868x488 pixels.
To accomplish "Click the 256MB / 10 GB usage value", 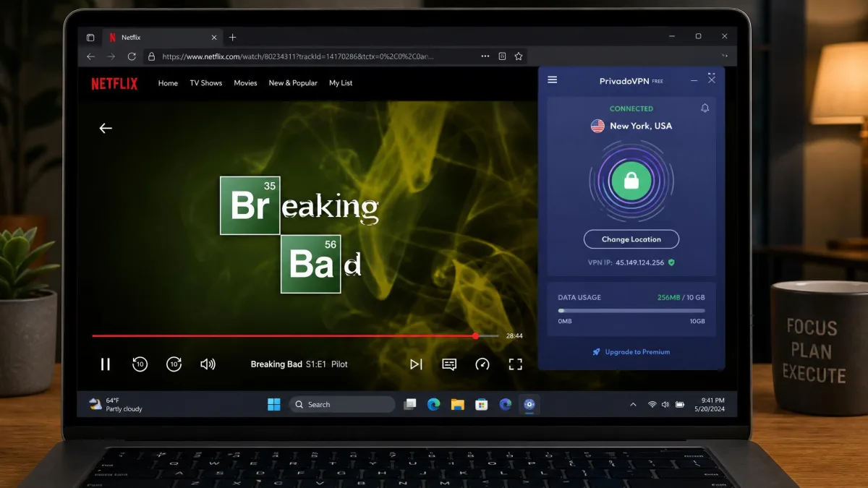I will [681, 297].
